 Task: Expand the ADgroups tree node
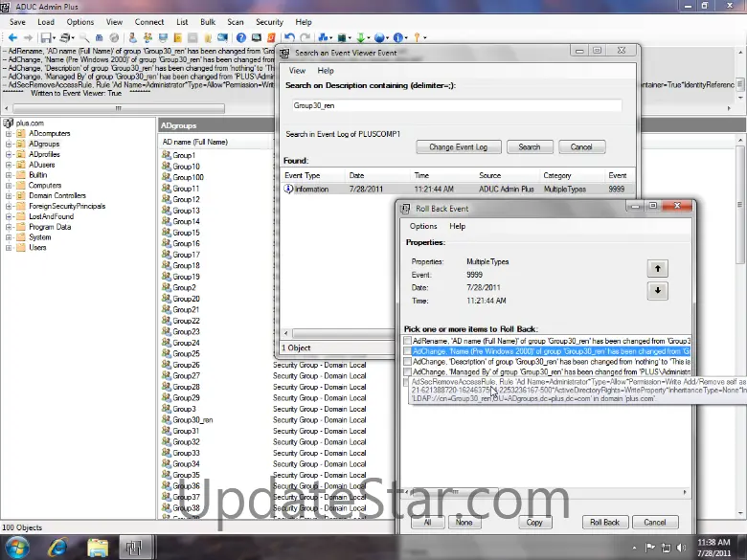pyautogui.click(x=8, y=144)
